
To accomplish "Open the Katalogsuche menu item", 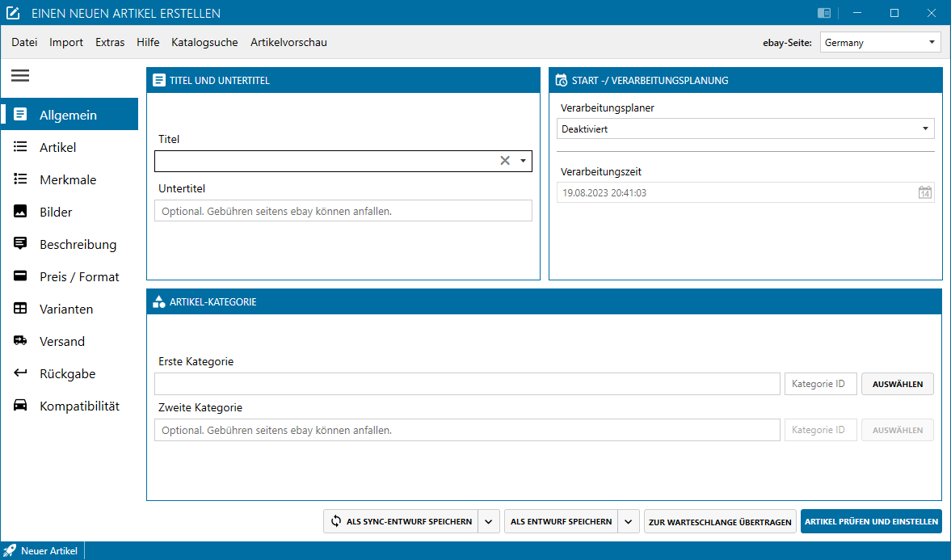I will pos(204,43).
